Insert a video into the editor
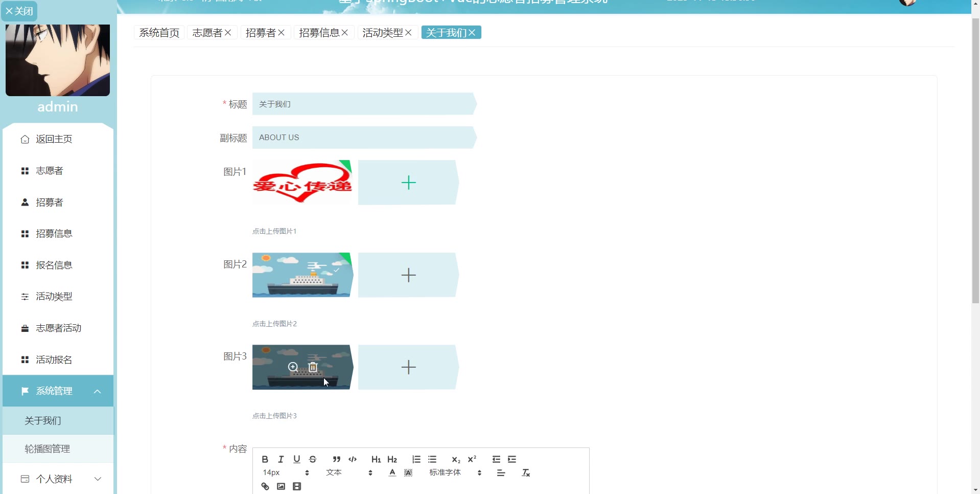The image size is (980, 494). [x=297, y=486]
